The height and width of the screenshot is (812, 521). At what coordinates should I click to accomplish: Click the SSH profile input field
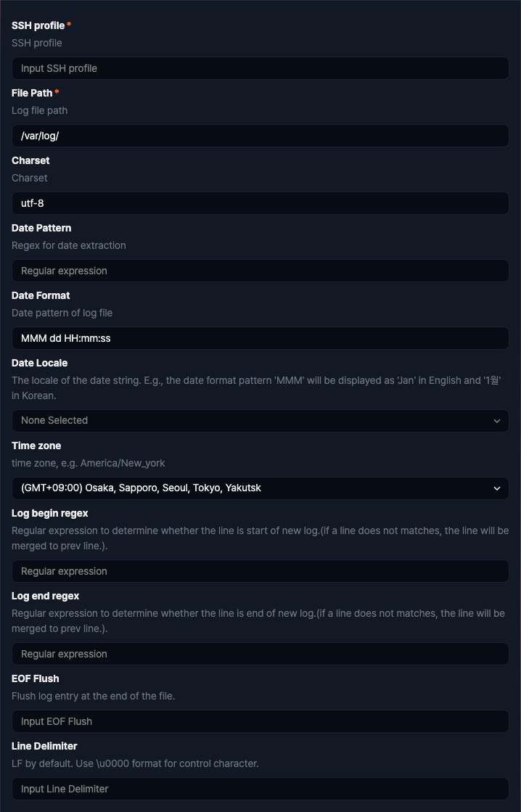coord(260,68)
